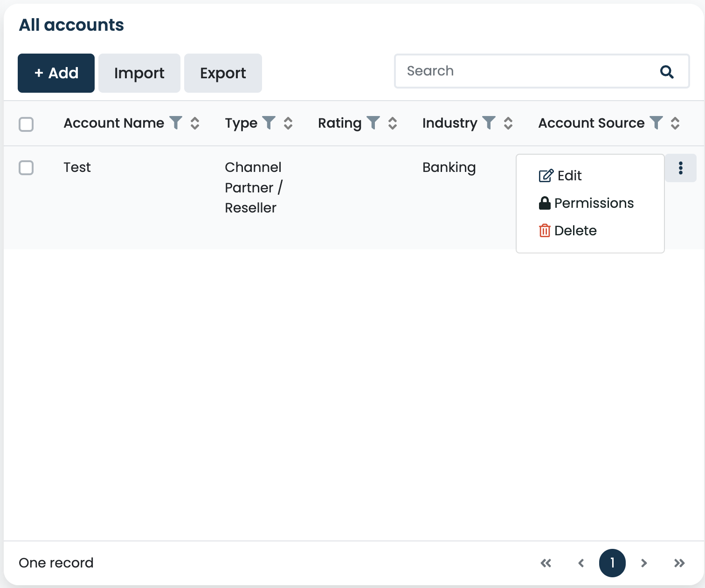Focus the Search input field
This screenshot has width=705, height=588.
[542, 71]
